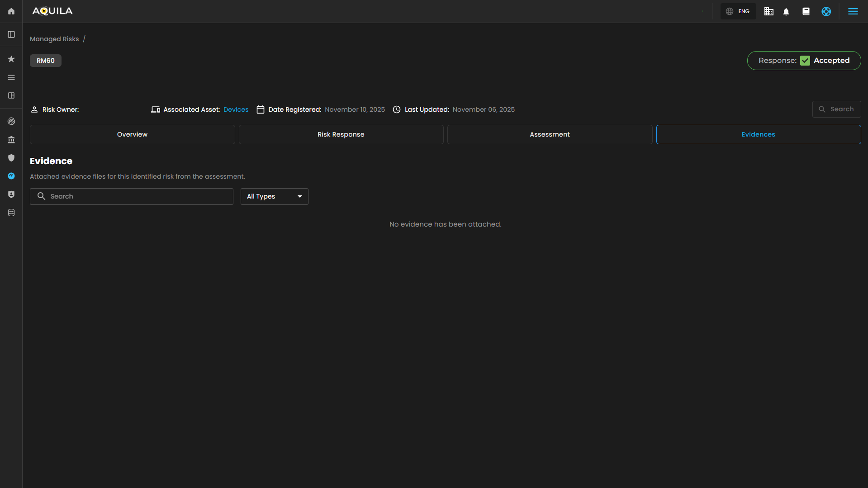Image resolution: width=868 pixels, height=488 pixels.
Task: Open the ENG language selector
Action: point(738,12)
